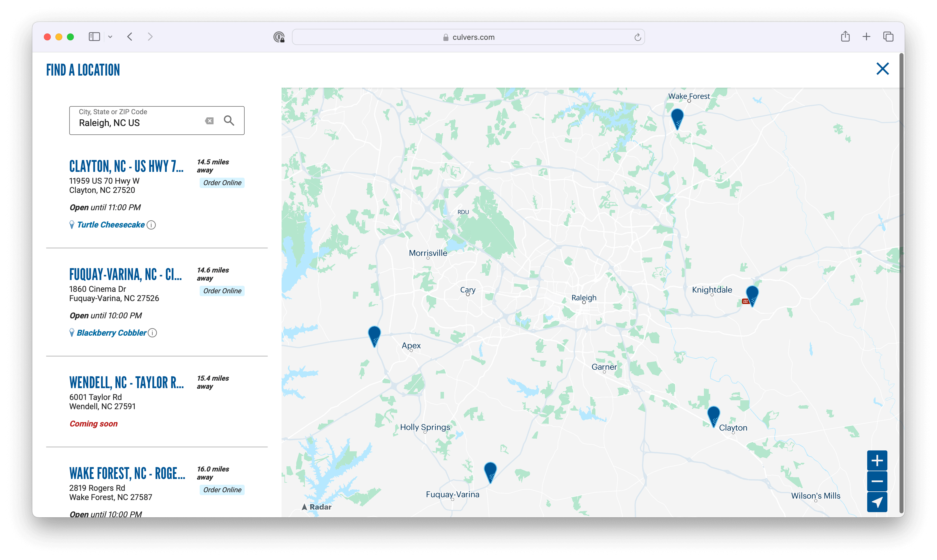Open the Turtle Cheesecake flavor link
The width and height of the screenshot is (937, 560).
(x=110, y=225)
